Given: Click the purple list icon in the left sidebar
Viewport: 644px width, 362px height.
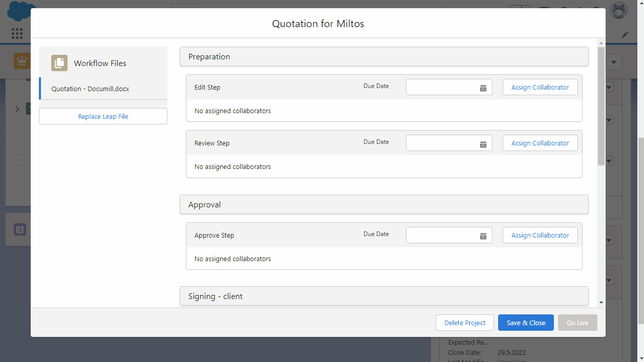Looking at the screenshot, I should click(19, 229).
